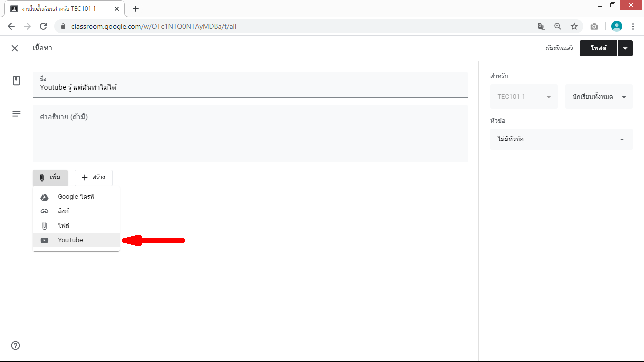Choose ลิงก์ in the attach menu
Image resolution: width=644 pixels, height=362 pixels.
[63, 211]
